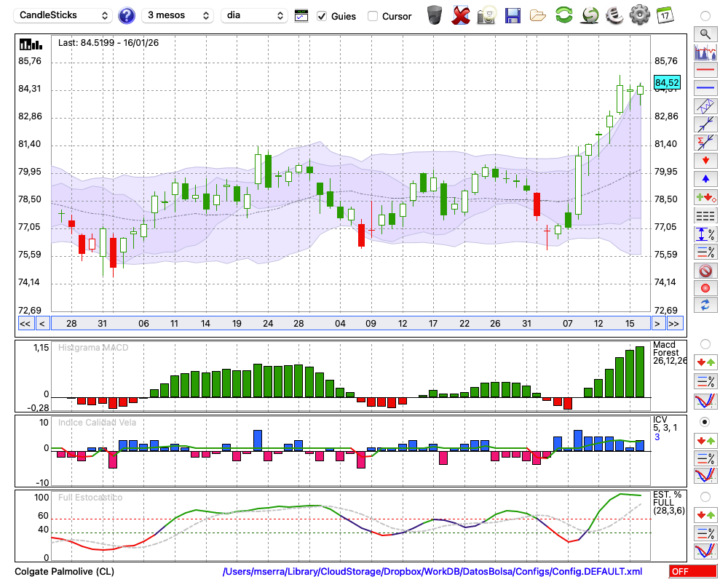The height and width of the screenshot is (582, 728).
Task: Open the CandleSticks chart type dropdown
Action: (x=64, y=15)
